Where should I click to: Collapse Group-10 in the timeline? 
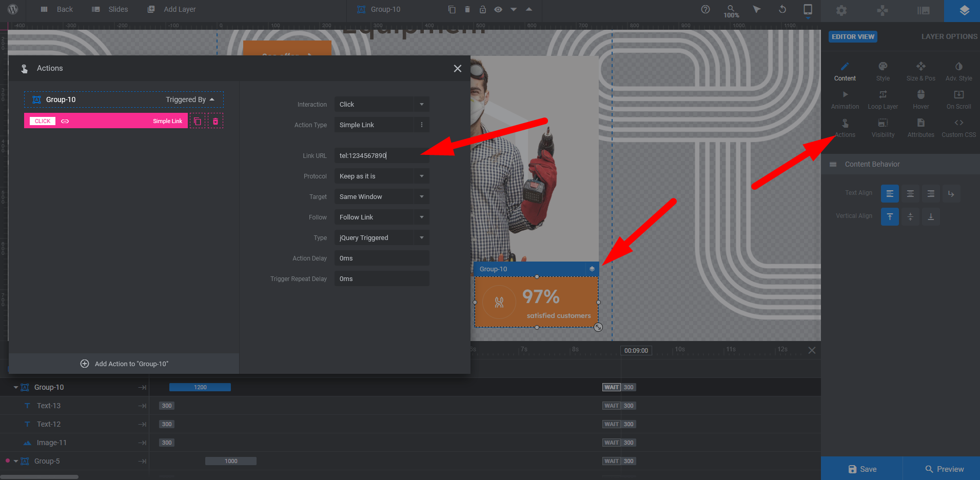(x=16, y=387)
